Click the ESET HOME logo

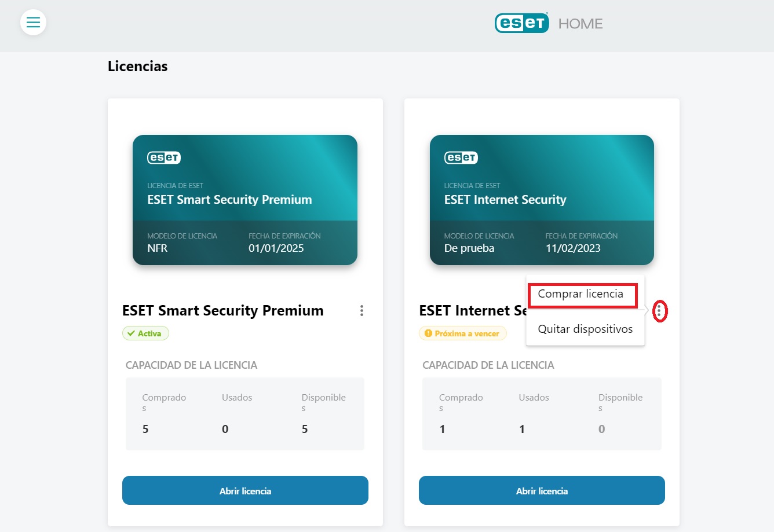coord(547,23)
